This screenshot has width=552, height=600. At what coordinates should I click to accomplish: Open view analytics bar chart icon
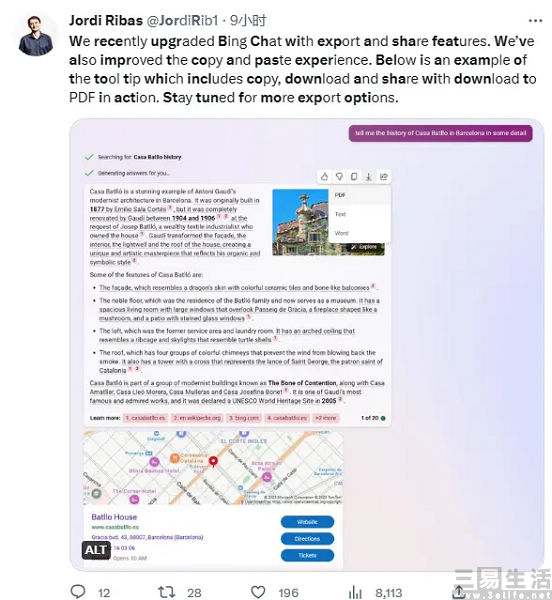pyautogui.click(x=355, y=592)
